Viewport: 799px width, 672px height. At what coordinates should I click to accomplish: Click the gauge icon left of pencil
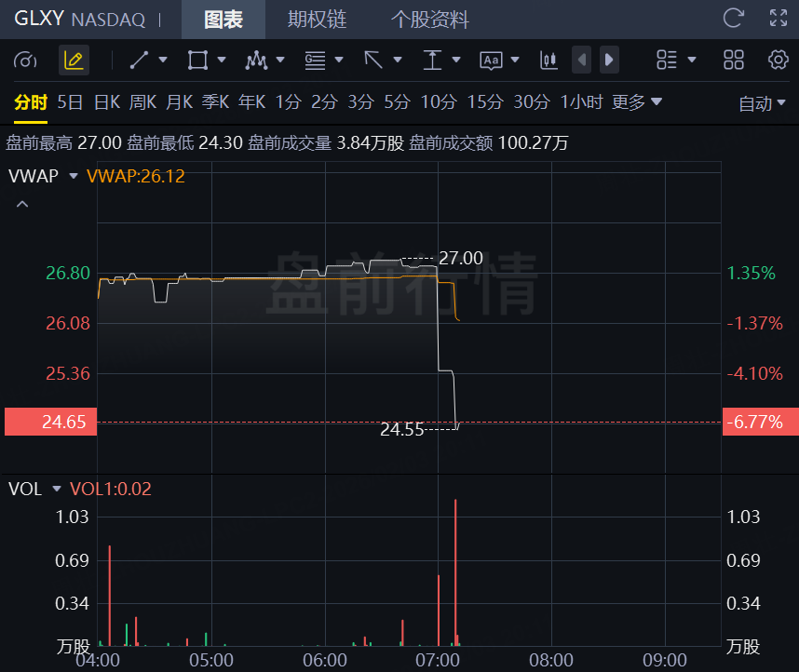pyautogui.click(x=26, y=60)
